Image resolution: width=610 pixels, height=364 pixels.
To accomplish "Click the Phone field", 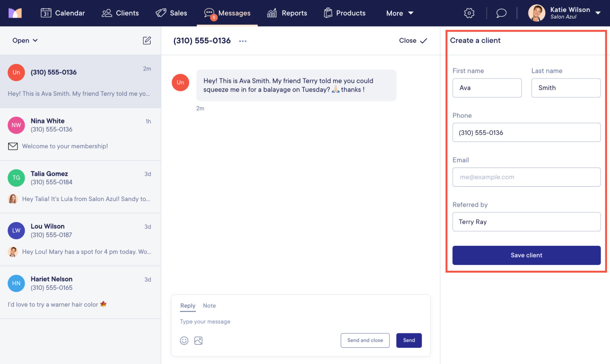I will 527,132.
